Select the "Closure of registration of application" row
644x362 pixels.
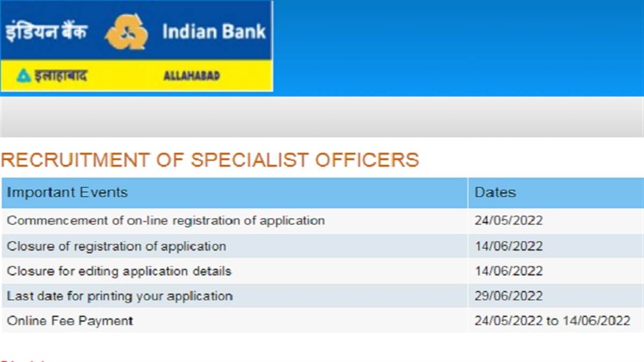pyautogui.click(x=116, y=246)
